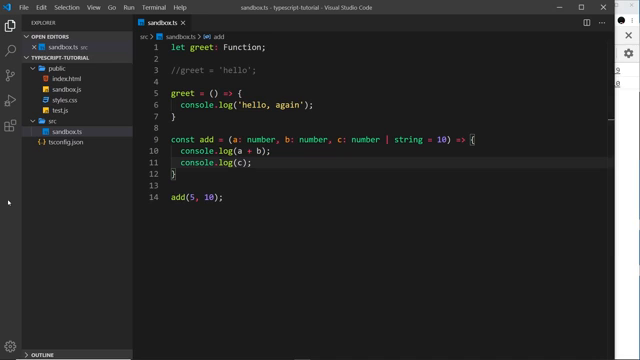Viewport: 640px width, 360px height.
Task: Open the Selection menu
Action: [x=67, y=7]
